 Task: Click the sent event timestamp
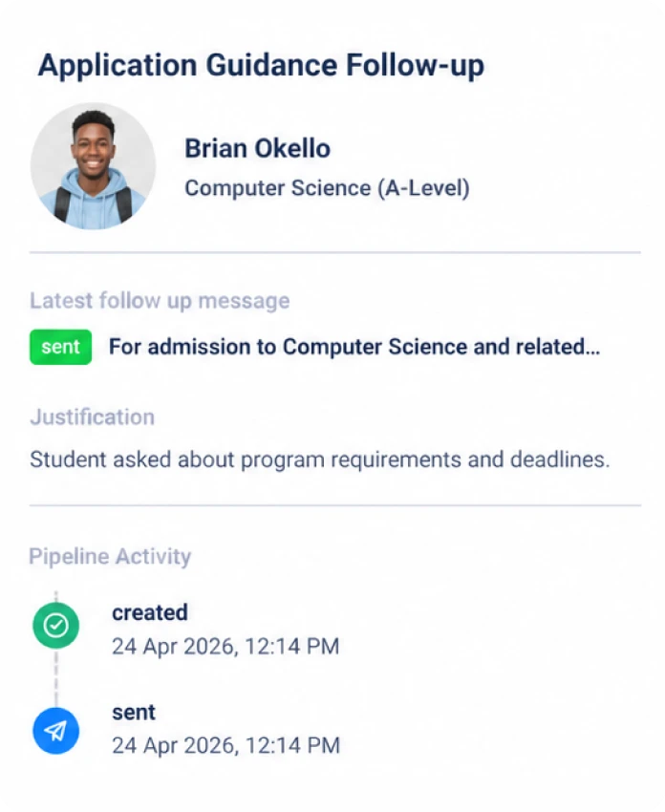coord(225,745)
